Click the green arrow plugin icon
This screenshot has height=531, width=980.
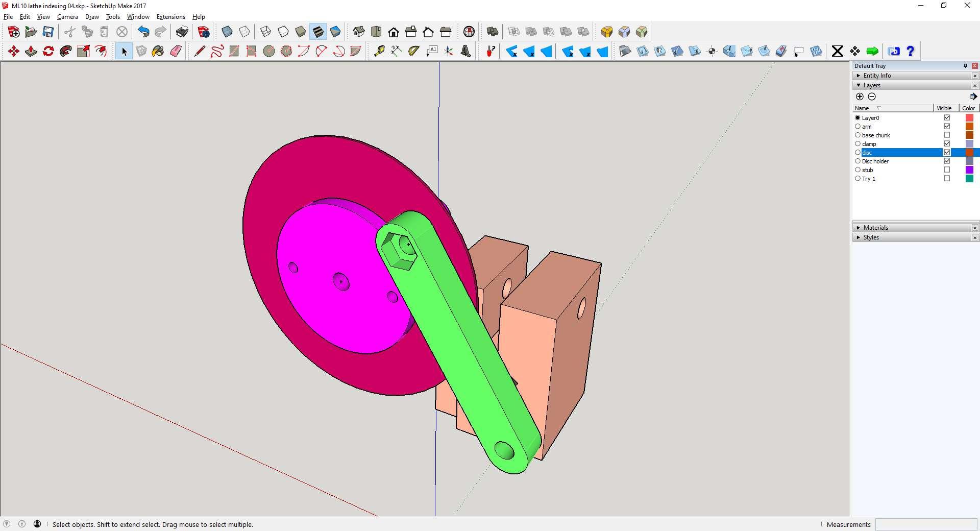[872, 51]
